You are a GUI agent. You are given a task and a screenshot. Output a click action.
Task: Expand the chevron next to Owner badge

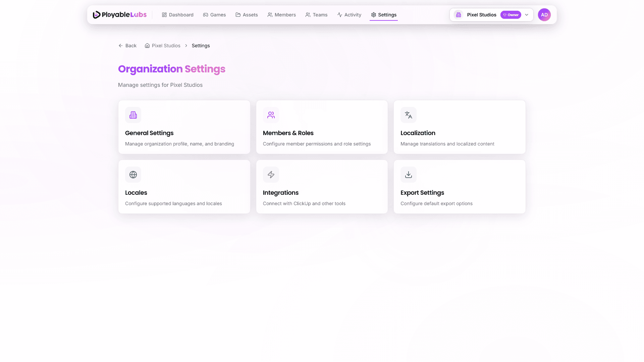[527, 15]
